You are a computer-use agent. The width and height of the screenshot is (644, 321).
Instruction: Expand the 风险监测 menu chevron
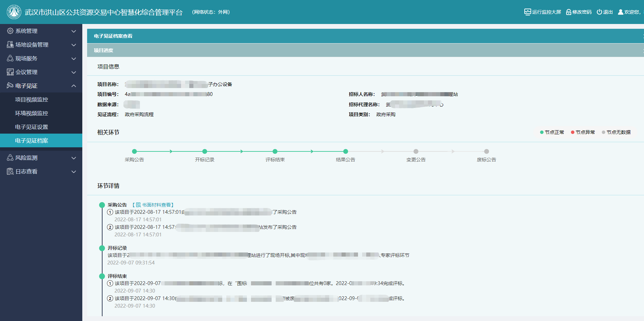point(74,158)
